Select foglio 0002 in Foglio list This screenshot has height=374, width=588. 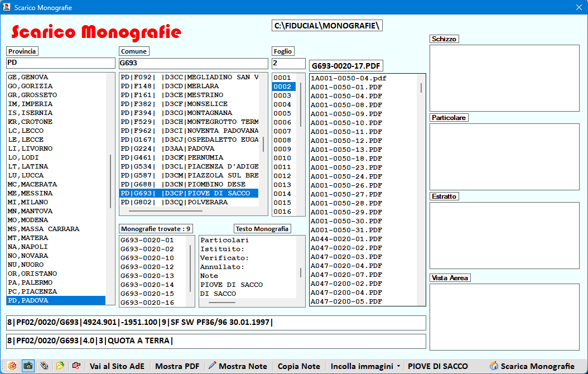tap(284, 87)
